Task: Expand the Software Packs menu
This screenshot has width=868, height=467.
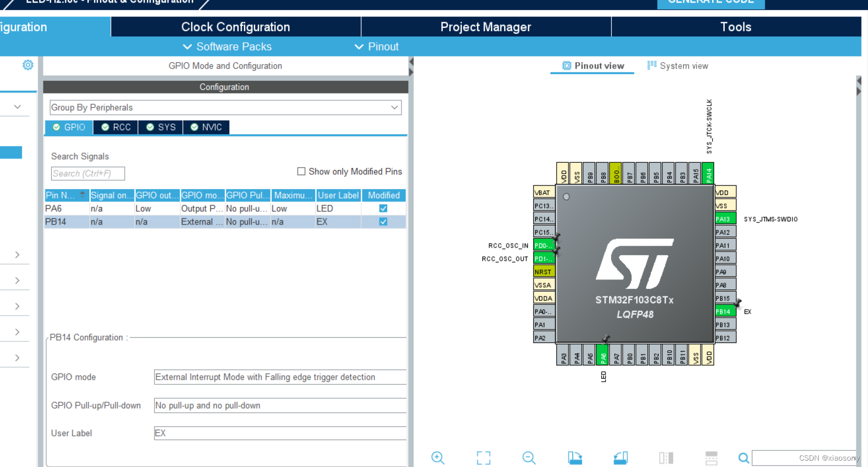Action: [227, 46]
